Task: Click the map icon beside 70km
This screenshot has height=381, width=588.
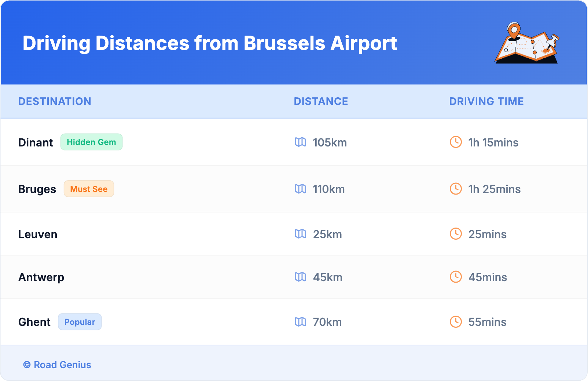Action: [x=300, y=322]
